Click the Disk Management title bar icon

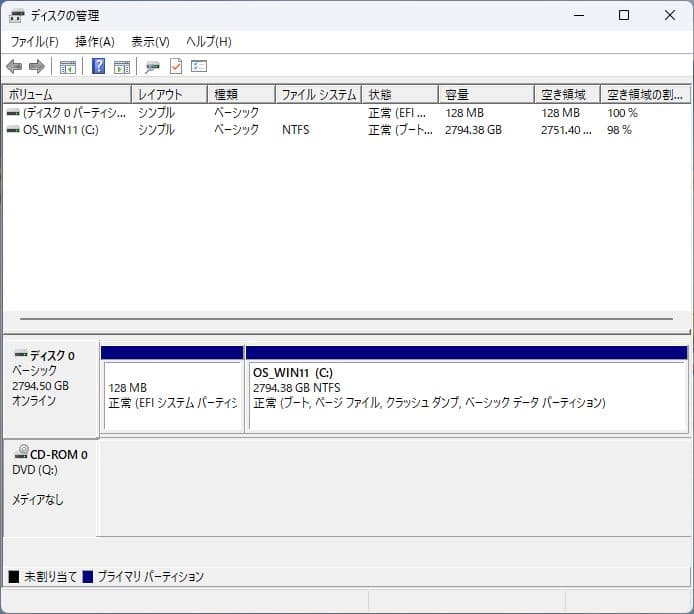click(x=16, y=16)
